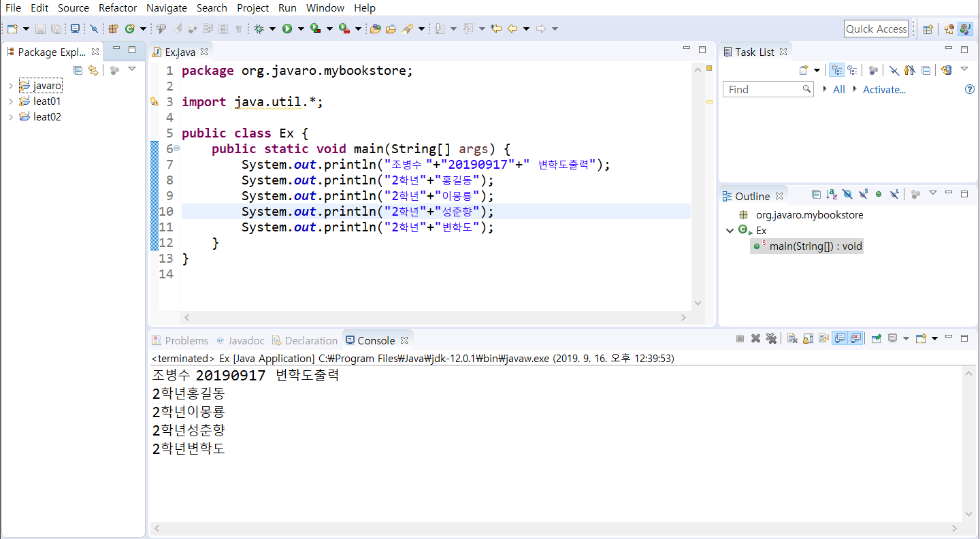Click Synchronize Changed icon in Task List
This screenshot has height=539, width=980.
coord(946,70)
